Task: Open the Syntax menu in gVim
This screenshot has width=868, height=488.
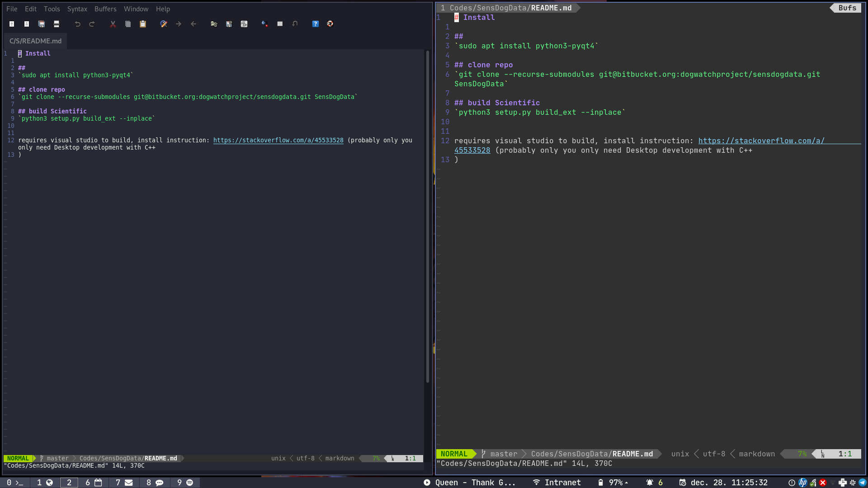Action: (77, 9)
